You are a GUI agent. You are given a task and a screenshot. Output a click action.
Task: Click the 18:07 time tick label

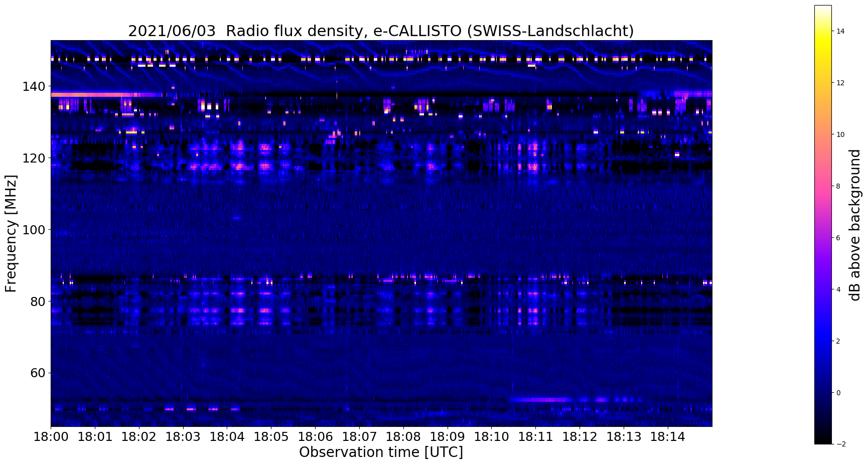pos(359,436)
